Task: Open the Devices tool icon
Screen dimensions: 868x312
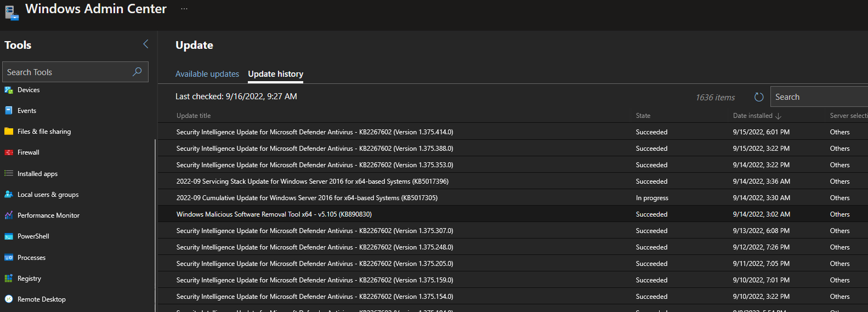Action: coord(9,90)
